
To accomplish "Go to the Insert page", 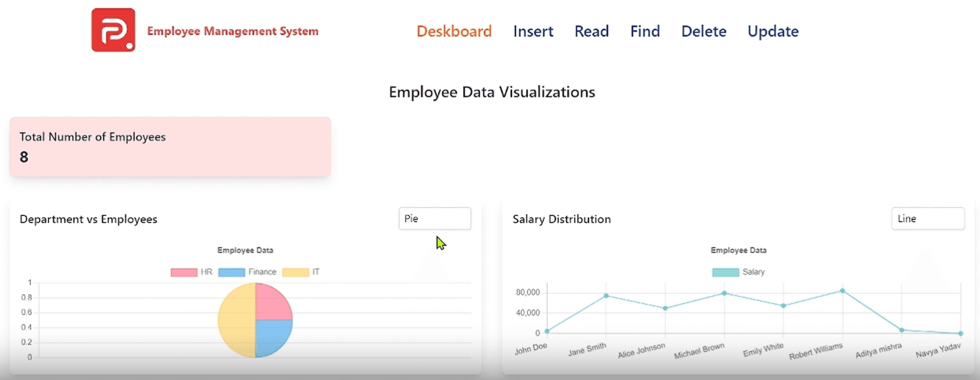I will point(533,31).
